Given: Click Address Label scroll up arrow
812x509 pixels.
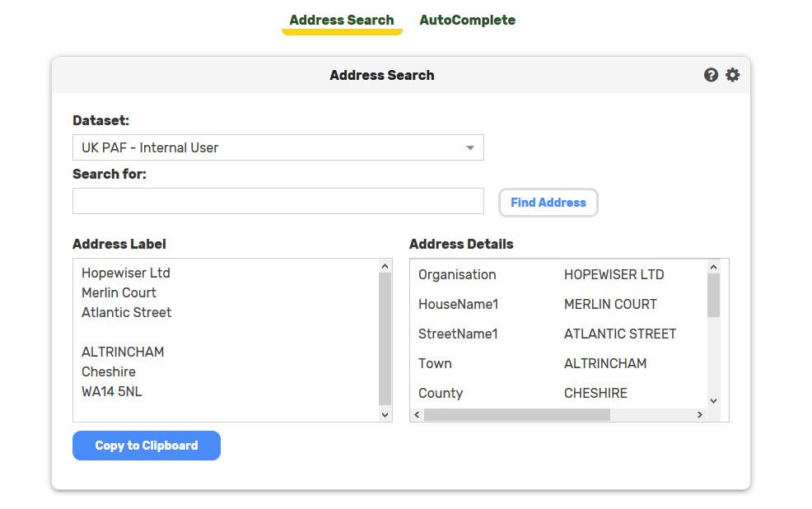Looking at the screenshot, I should [385, 266].
